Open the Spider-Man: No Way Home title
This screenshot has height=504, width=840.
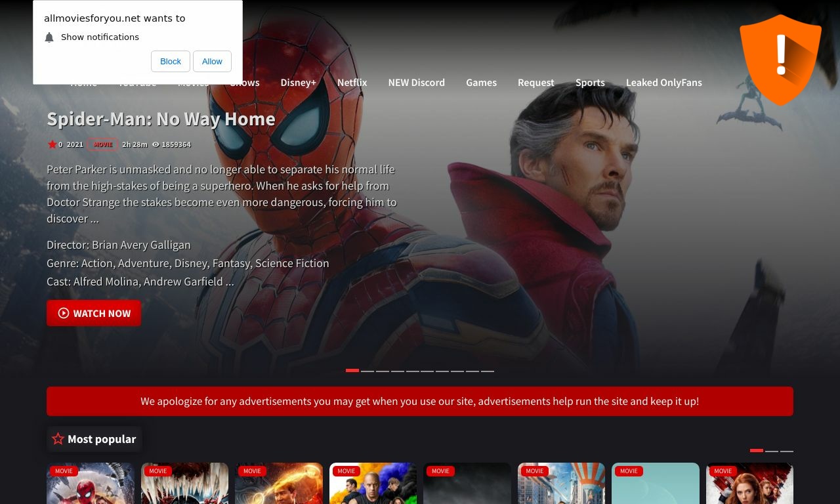point(161,119)
